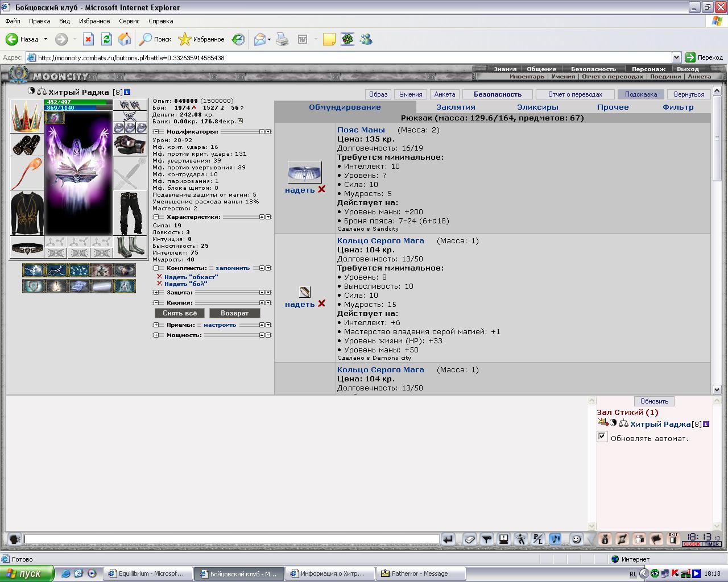Click the chat message input field
This screenshot has width=728, height=582.
point(231,539)
